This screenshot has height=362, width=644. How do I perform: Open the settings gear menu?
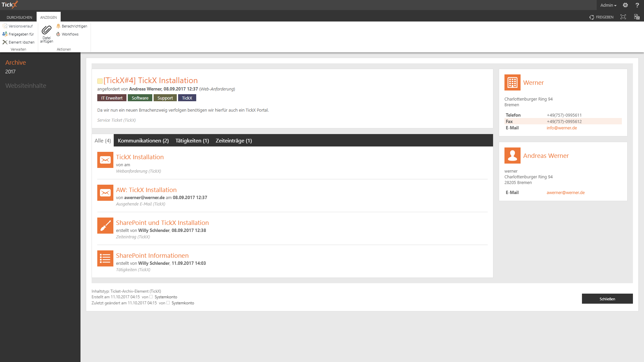coord(625,5)
